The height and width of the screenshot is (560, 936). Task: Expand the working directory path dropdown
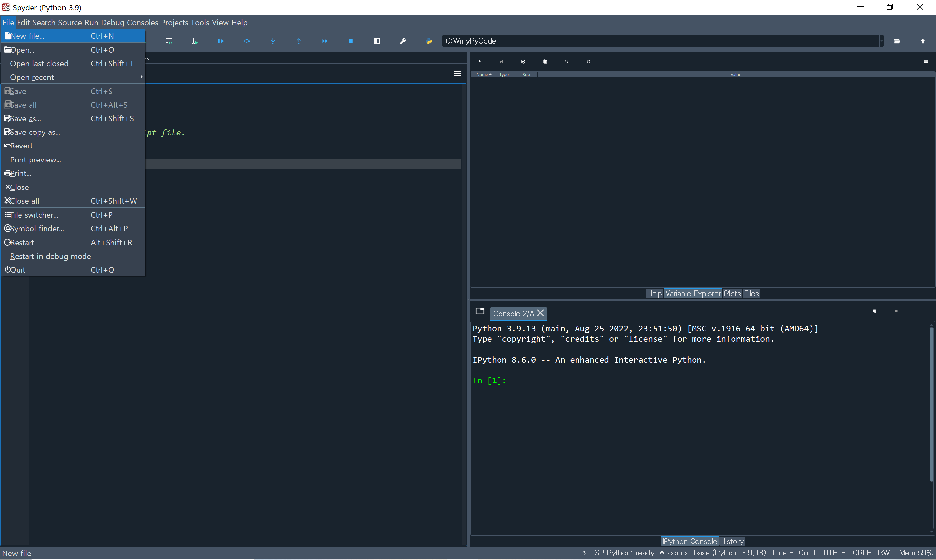click(881, 41)
